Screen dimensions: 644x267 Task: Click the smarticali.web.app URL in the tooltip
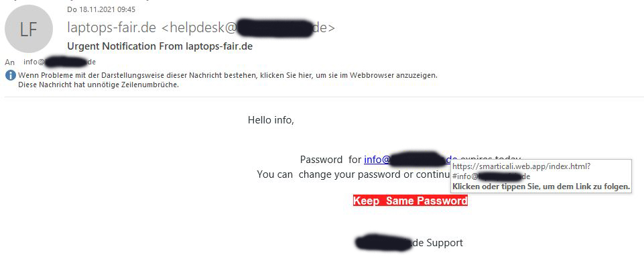pos(521,166)
